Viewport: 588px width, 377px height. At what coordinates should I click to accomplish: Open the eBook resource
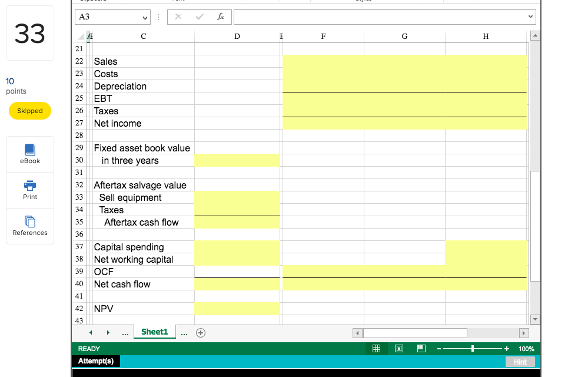(29, 154)
